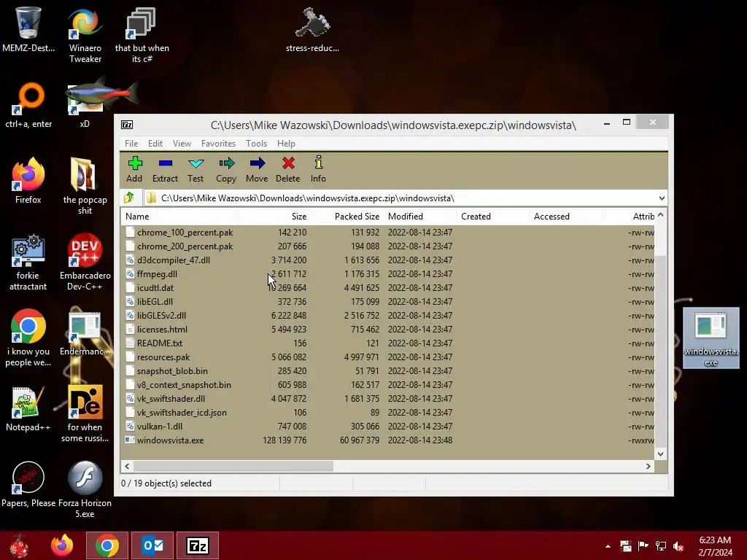
Task: Select windowsvista.exe desktop icon
Action: 711,338
